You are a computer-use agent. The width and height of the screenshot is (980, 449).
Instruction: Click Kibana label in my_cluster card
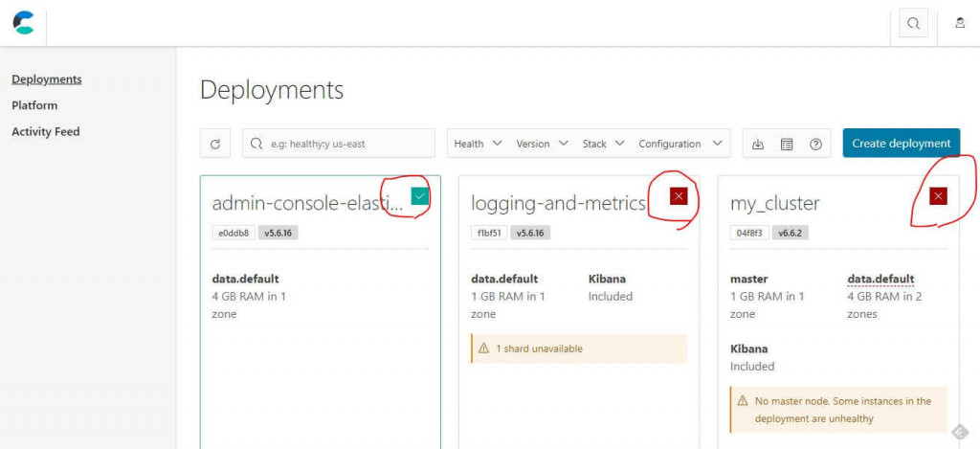pos(748,348)
